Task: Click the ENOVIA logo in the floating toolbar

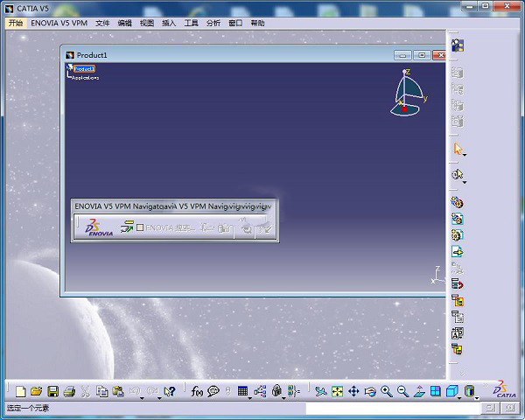Action: point(99,227)
